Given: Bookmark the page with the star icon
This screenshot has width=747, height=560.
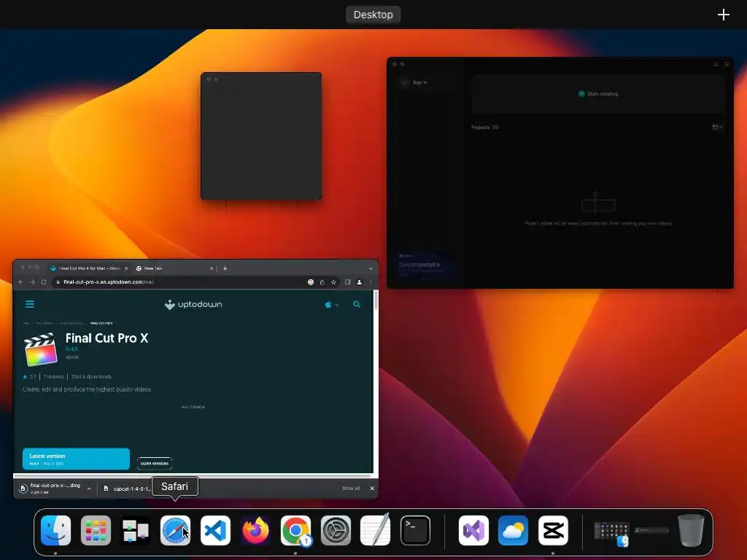Looking at the screenshot, I should [x=333, y=282].
